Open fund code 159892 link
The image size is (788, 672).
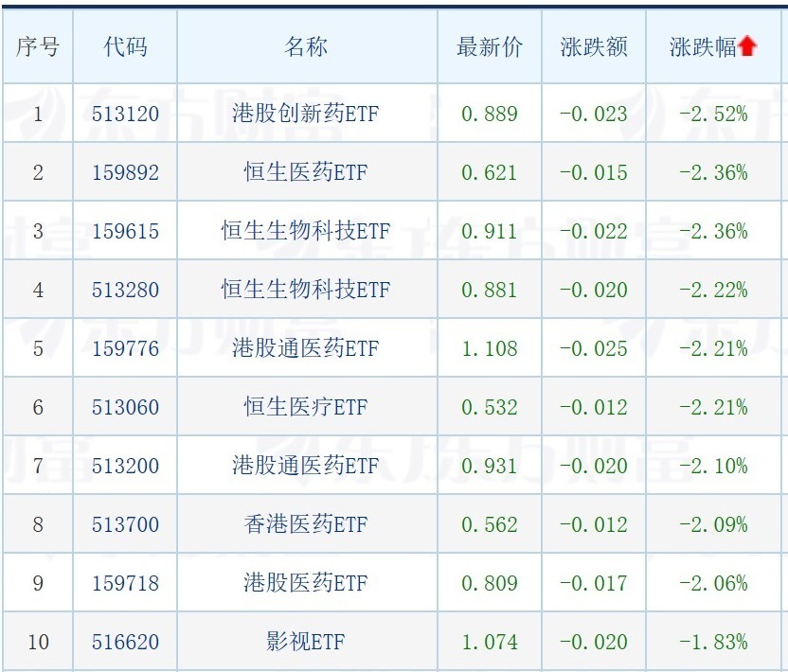tap(125, 172)
